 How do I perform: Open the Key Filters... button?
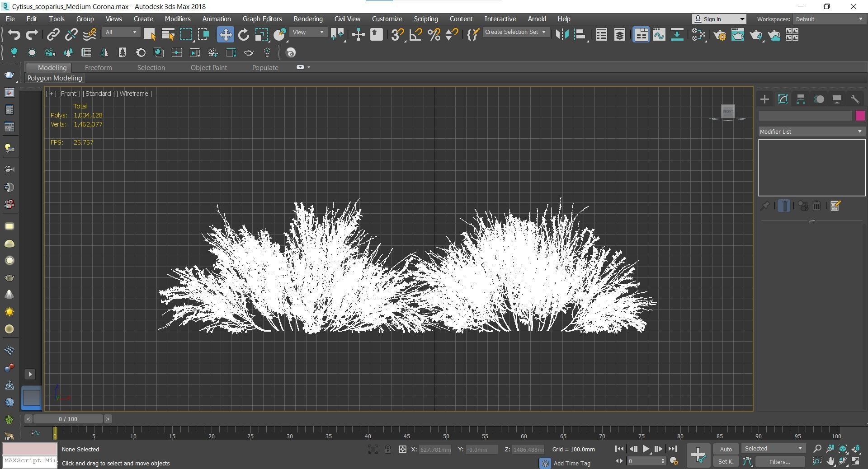click(779, 462)
